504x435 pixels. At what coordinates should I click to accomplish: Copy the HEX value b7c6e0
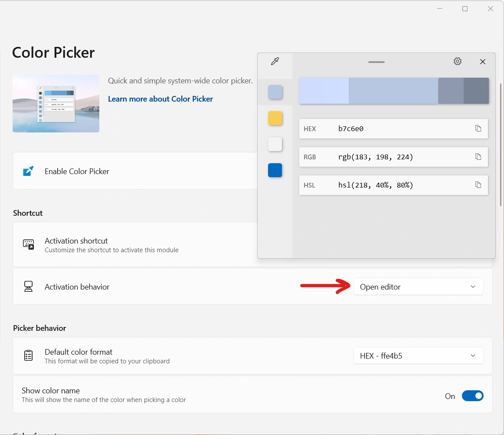[478, 129]
